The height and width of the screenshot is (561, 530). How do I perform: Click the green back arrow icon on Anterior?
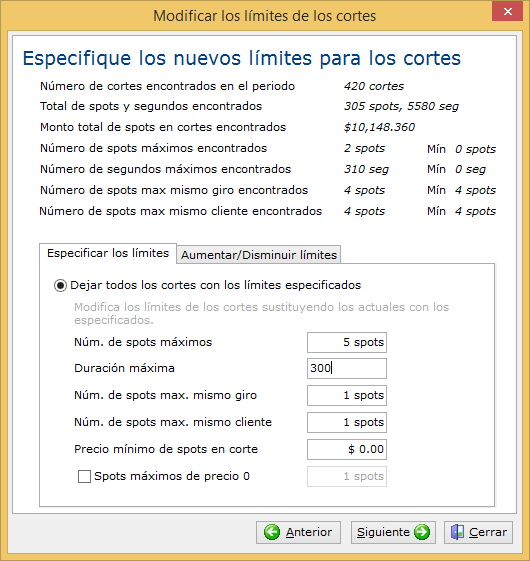point(272,532)
